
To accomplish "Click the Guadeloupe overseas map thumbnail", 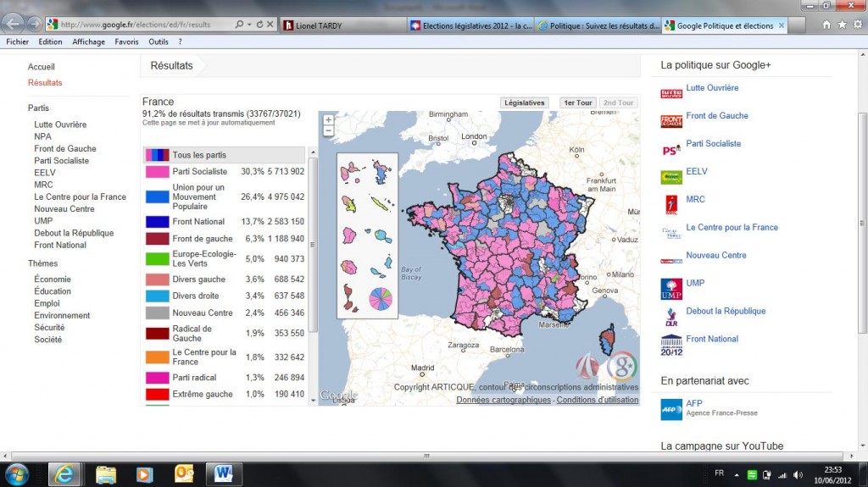I will tap(352, 172).
